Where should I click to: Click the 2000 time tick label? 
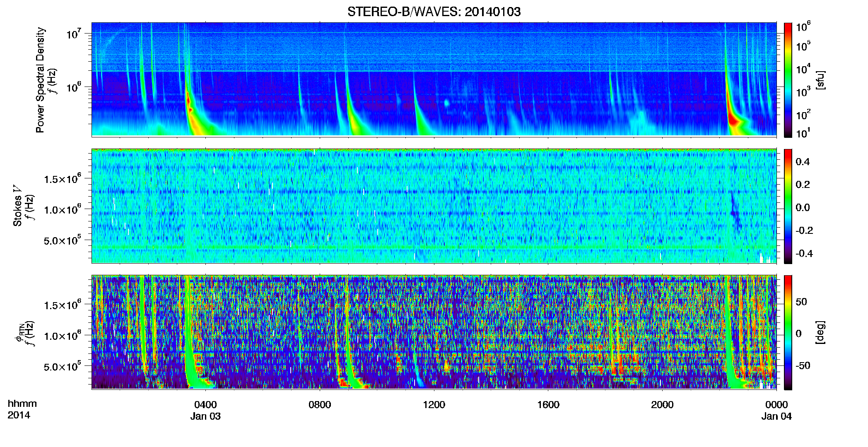pyautogui.click(x=662, y=405)
